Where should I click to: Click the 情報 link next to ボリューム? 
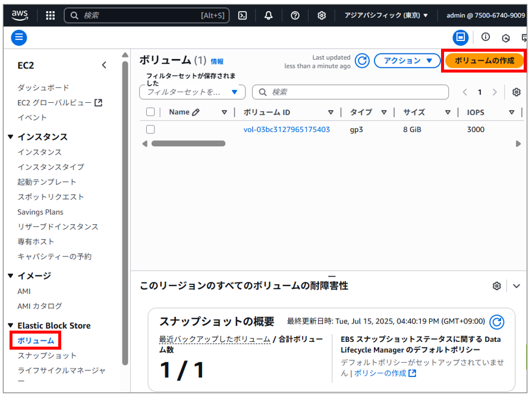coord(217,61)
